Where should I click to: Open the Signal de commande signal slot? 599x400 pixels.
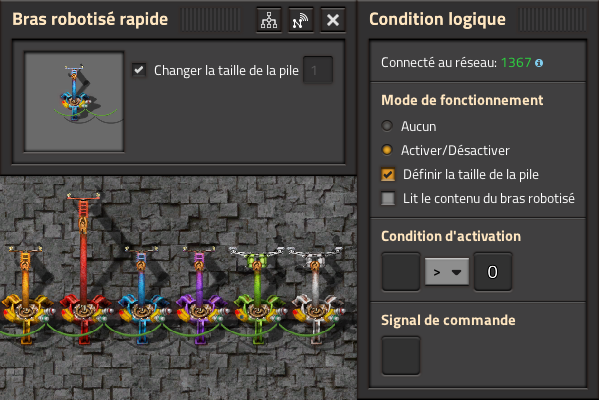(401, 355)
